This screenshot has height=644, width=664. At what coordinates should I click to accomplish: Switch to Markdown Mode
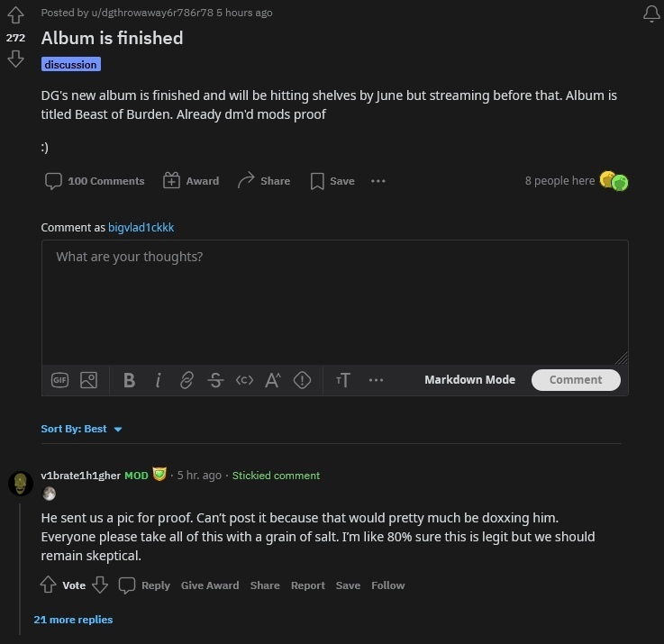pos(469,380)
